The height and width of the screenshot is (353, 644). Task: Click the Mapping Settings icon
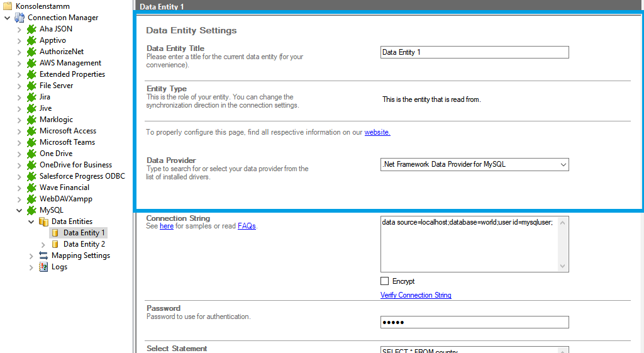(x=43, y=255)
